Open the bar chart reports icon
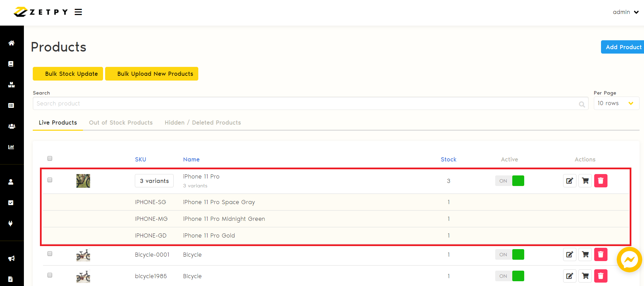The height and width of the screenshot is (286, 644). [11, 147]
